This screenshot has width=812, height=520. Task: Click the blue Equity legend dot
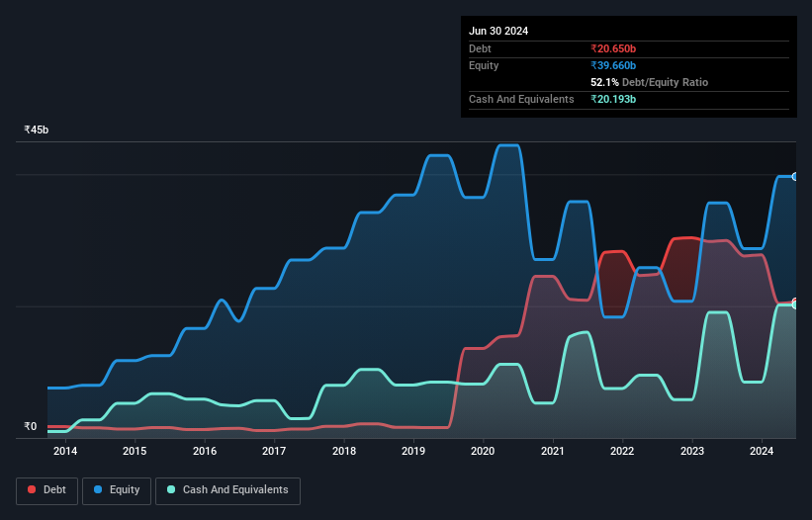pos(98,489)
